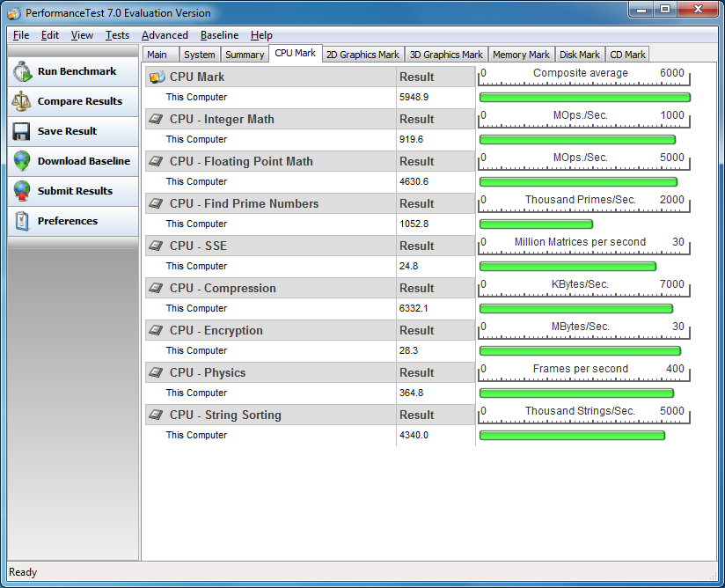Open the Baseline menu
Viewport: 725px width, 588px height.
pos(220,35)
